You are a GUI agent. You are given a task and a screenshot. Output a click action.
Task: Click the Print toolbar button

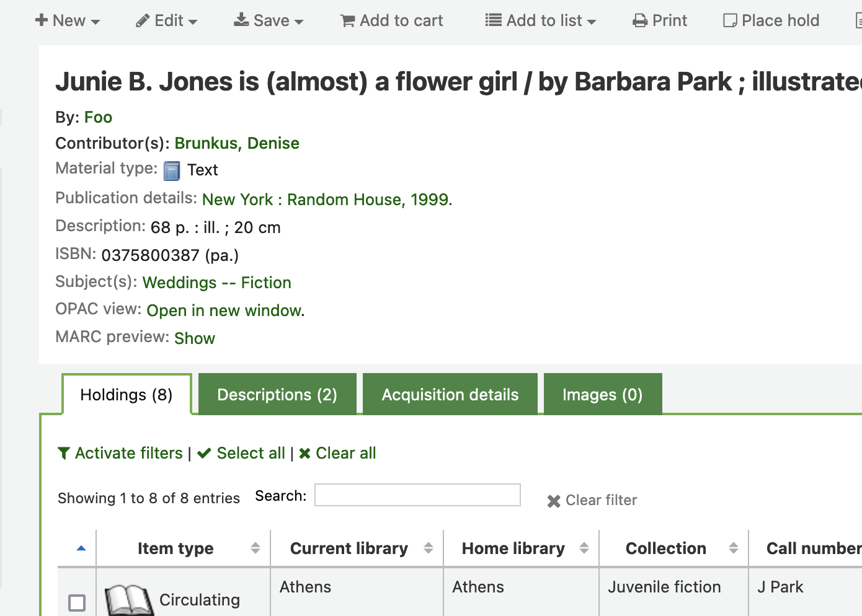pos(660,21)
